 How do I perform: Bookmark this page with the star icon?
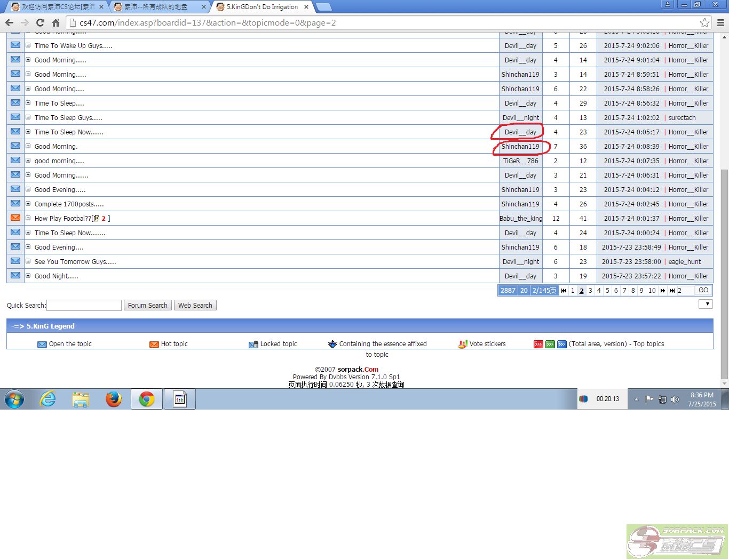[704, 22]
